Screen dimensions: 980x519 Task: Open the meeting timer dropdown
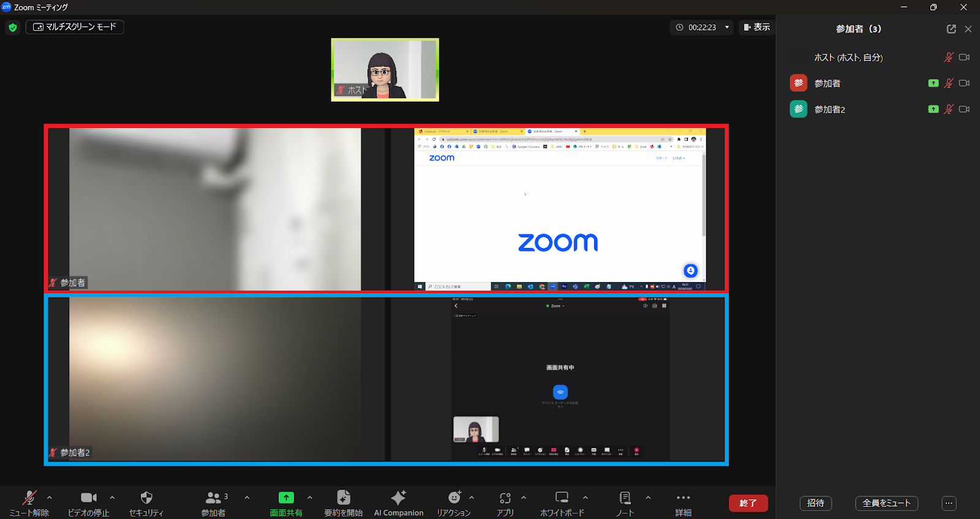coord(727,27)
